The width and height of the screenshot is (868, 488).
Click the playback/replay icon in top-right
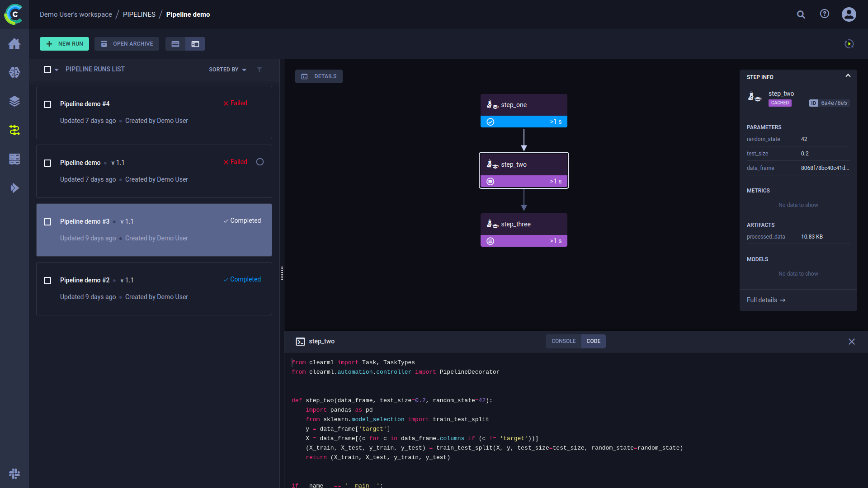click(849, 43)
